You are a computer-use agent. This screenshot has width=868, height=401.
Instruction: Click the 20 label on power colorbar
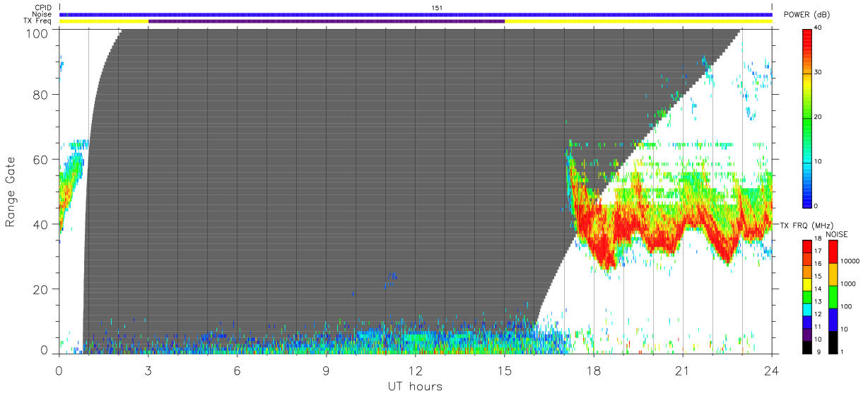tap(819, 117)
